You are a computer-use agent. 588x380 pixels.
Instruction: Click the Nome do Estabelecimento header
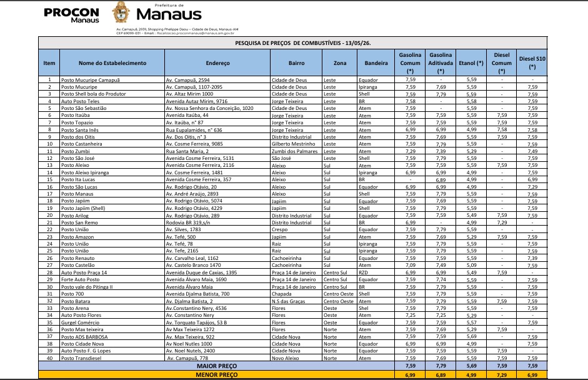tap(112, 63)
